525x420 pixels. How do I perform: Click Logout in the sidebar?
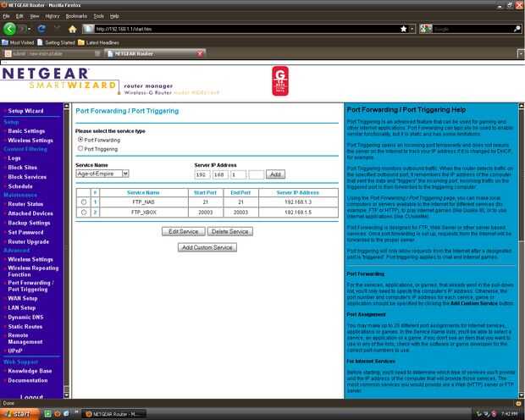click(31, 396)
